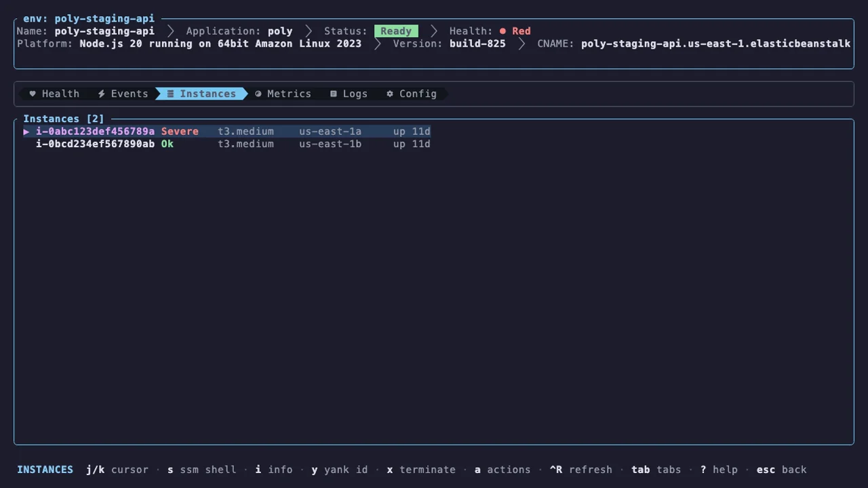Viewport: 868px width, 488px height.
Task: Click the 'j/k cursor' footer hint
Action: tap(117, 470)
